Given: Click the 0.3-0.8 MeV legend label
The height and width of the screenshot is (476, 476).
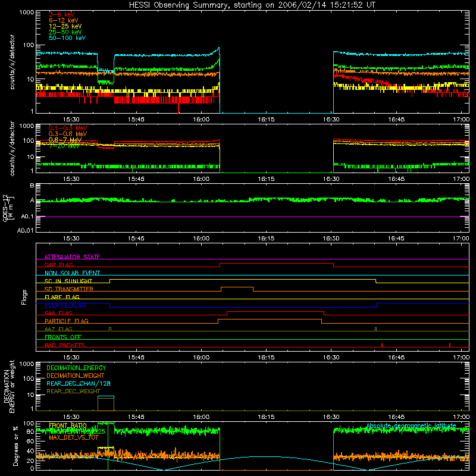Looking at the screenshot, I should (x=68, y=134).
